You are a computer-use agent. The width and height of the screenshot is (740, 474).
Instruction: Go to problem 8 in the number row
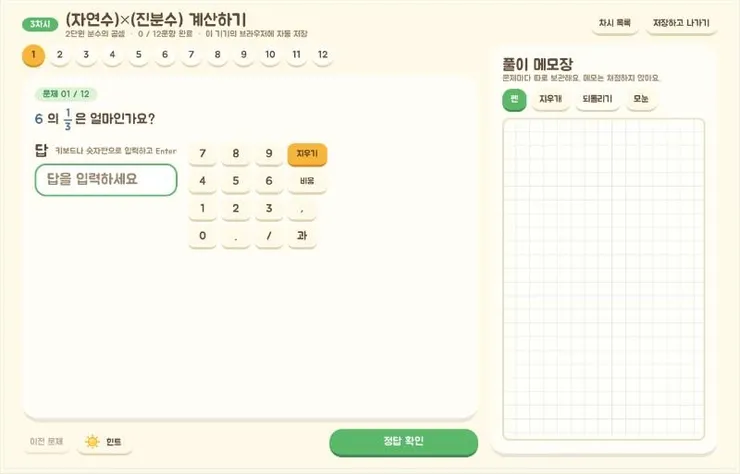(218, 55)
